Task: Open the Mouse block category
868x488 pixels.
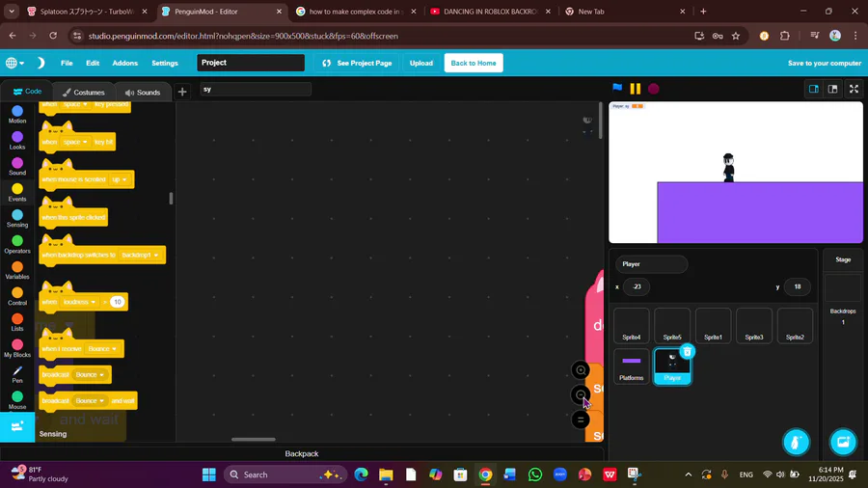Action: pos(17,400)
